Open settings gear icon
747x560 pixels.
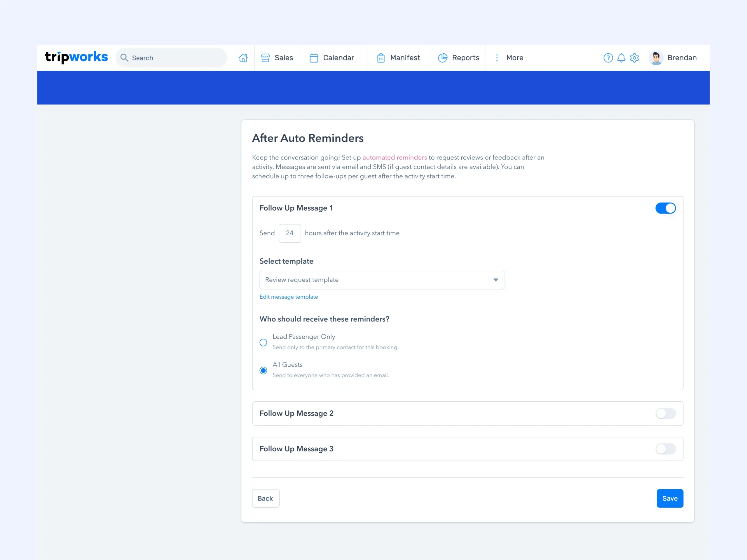634,58
